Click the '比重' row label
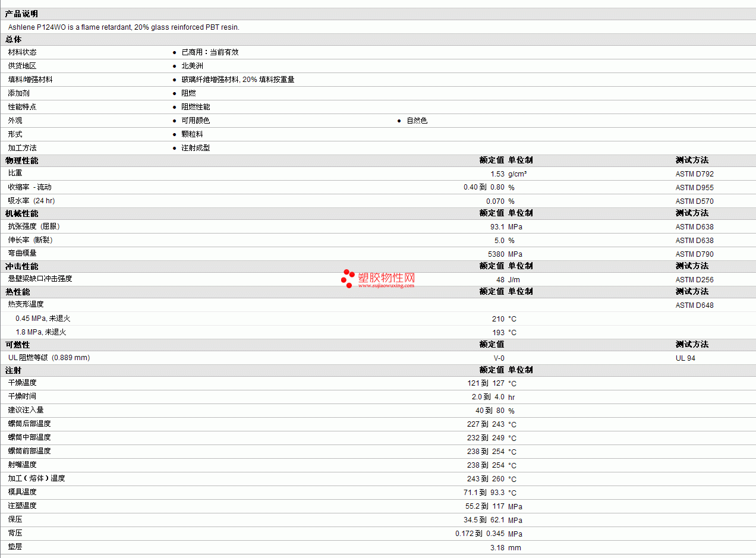Screen dimensions: 756x558 point(15,173)
